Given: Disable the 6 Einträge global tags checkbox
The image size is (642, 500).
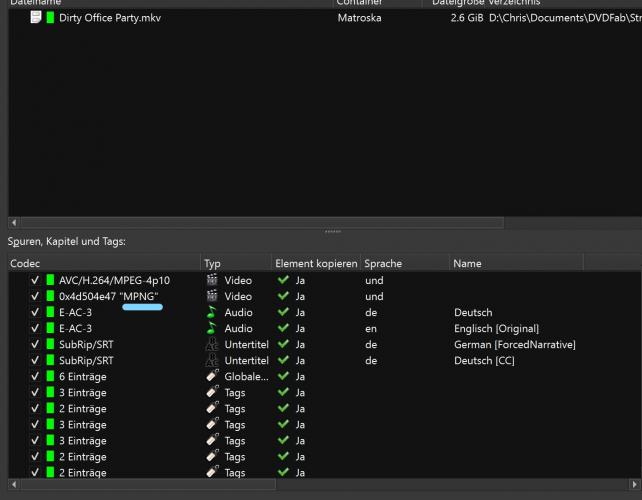Looking at the screenshot, I should (x=36, y=377).
